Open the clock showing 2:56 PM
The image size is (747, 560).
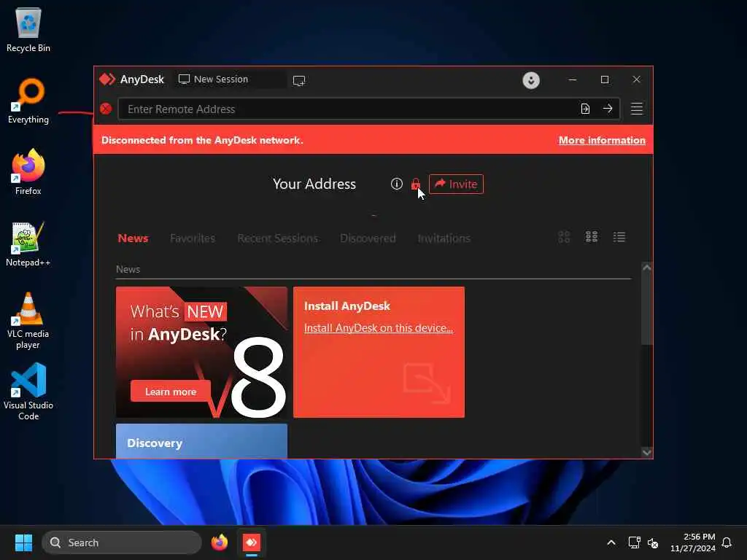pyautogui.click(x=693, y=542)
